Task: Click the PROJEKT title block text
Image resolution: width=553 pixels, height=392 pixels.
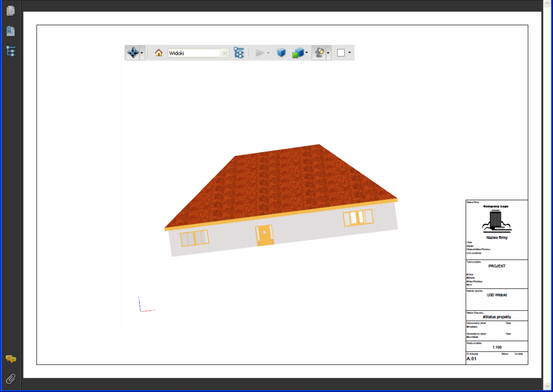Action: (x=497, y=266)
